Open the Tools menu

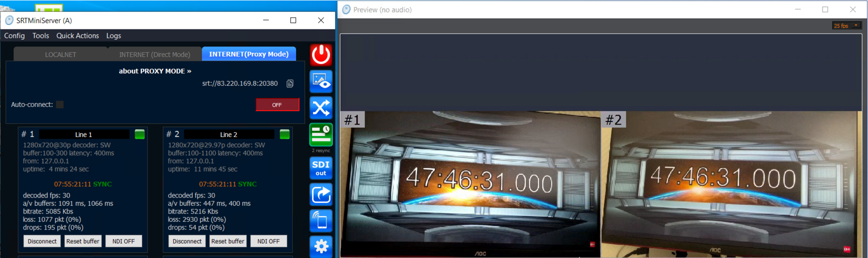point(41,36)
